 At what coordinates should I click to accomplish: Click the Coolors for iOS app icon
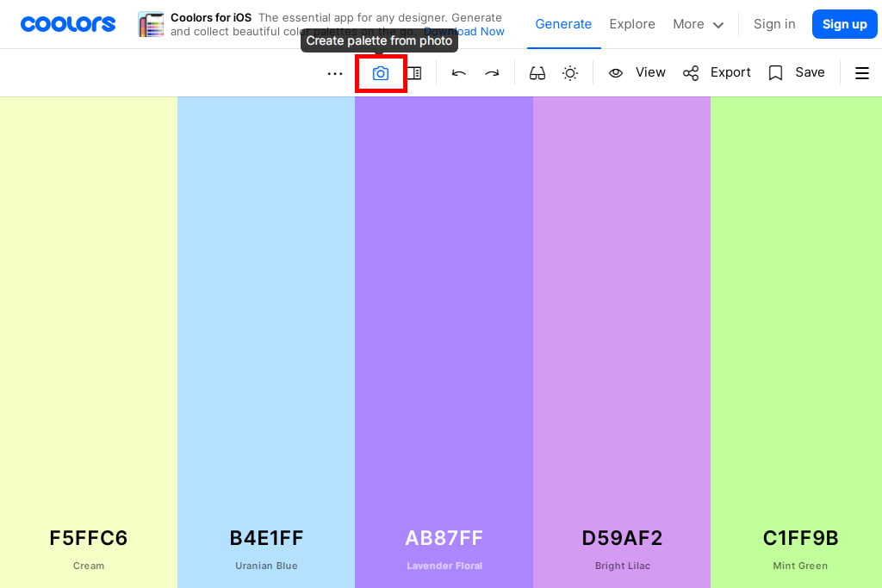click(x=151, y=24)
